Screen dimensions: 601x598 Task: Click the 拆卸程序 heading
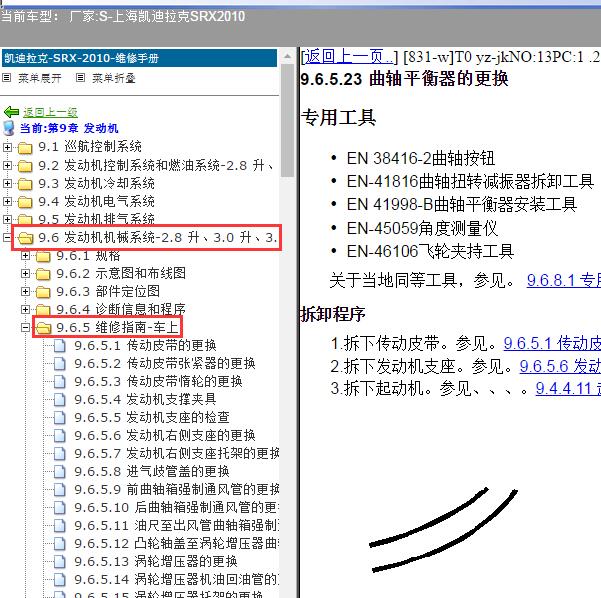pyautogui.click(x=333, y=314)
